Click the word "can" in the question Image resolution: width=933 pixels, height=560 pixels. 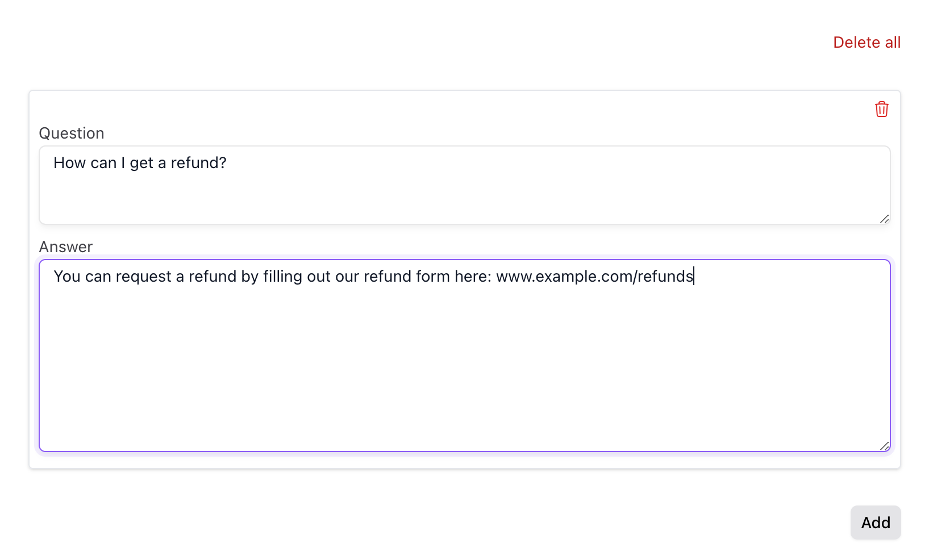[103, 163]
